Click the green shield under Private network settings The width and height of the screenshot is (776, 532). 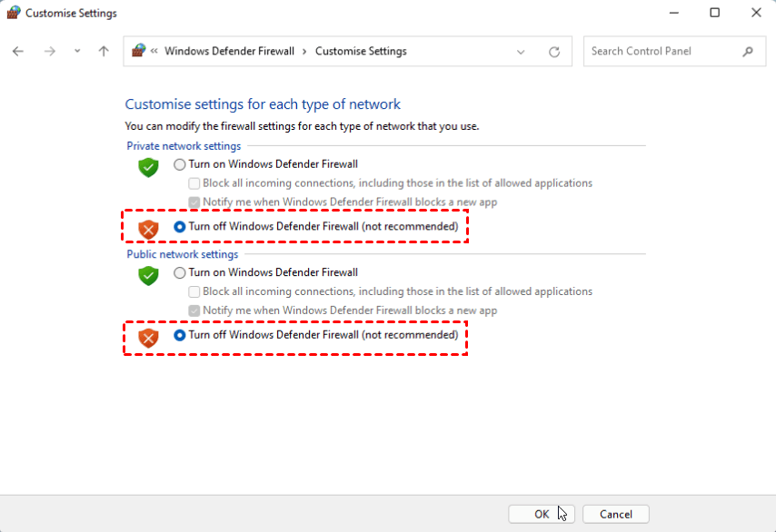point(148,167)
